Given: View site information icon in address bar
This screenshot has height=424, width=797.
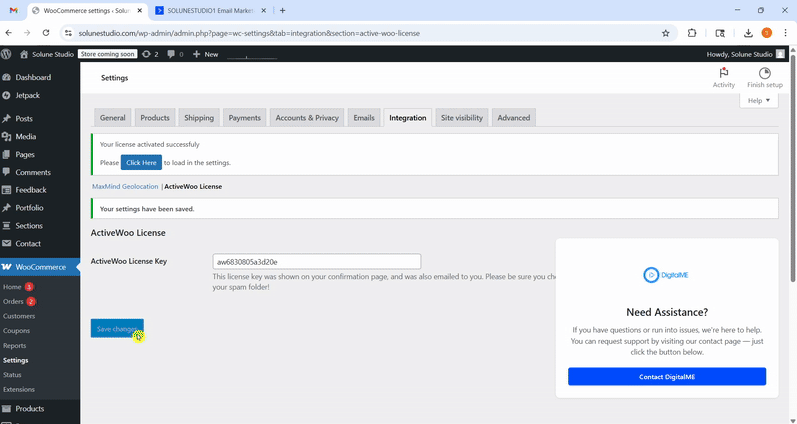Looking at the screenshot, I should coord(68,33).
